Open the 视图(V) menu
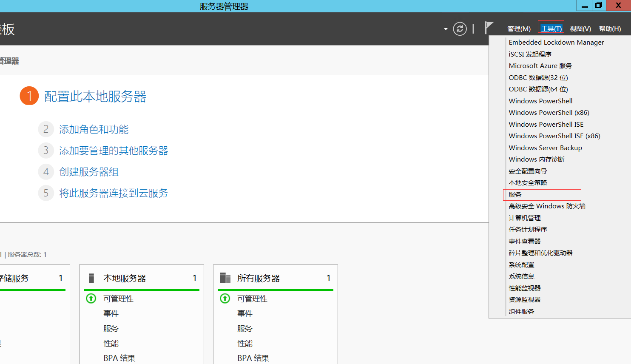Screen dimensions: 631x364 tap(580, 29)
